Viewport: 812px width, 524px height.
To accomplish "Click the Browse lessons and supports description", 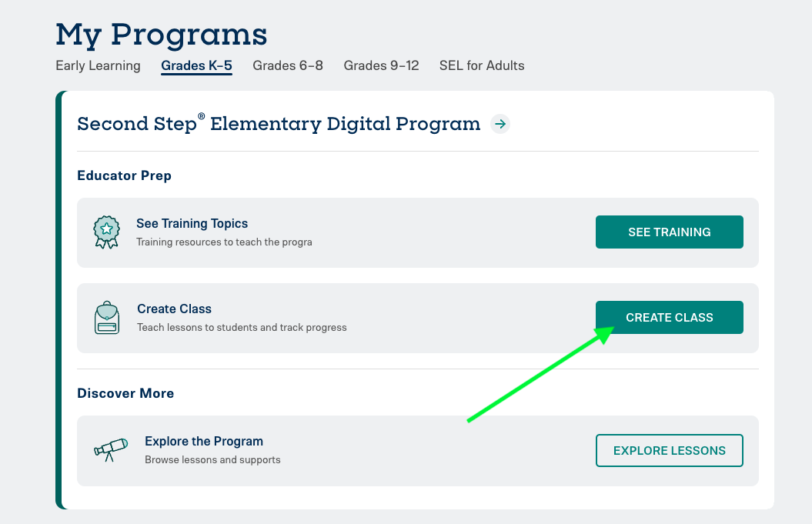I will [x=213, y=460].
